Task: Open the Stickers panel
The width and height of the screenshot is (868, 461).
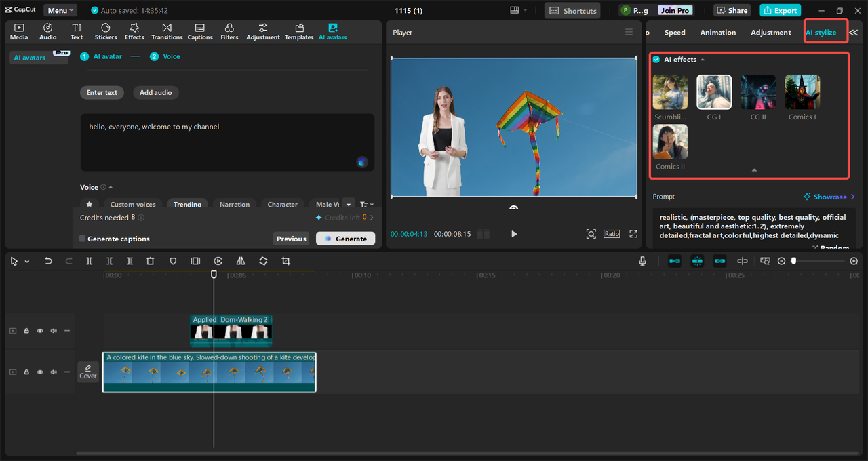Action: [106, 31]
